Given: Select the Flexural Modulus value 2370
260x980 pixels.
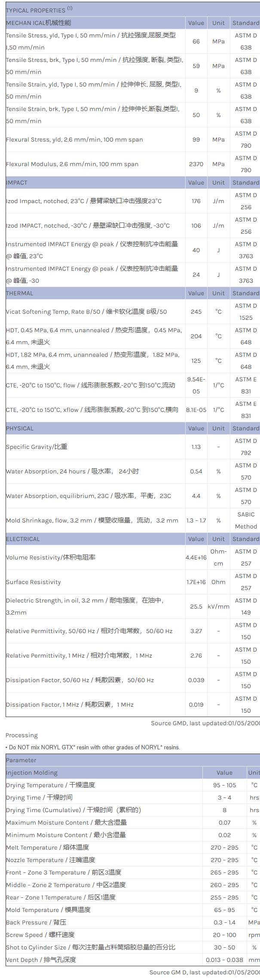Looking at the screenshot, I should [x=196, y=164].
